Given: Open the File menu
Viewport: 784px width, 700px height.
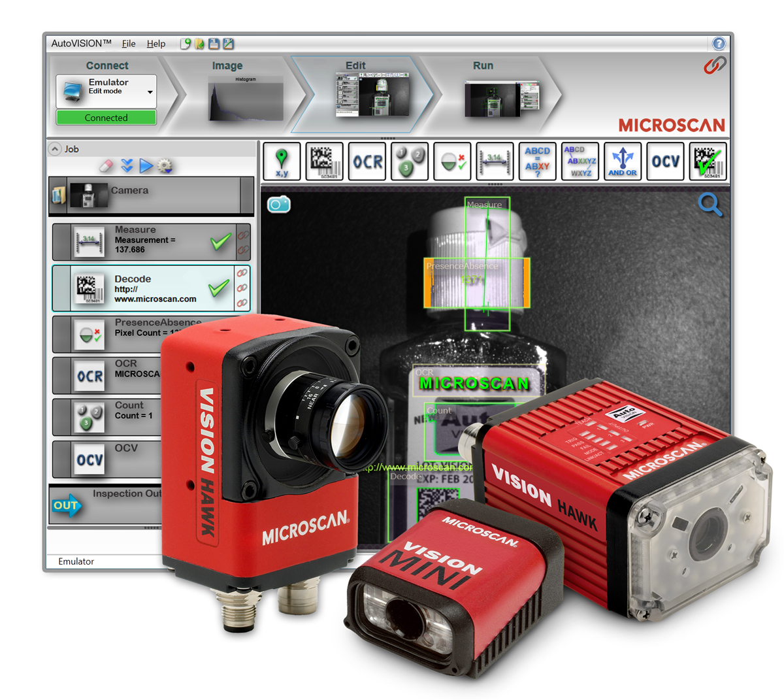Looking at the screenshot, I should click(129, 43).
